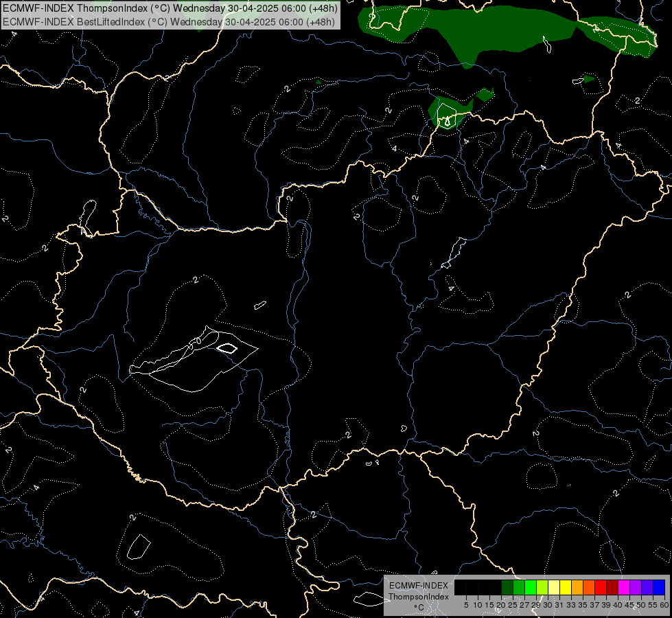Image resolution: width=672 pixels, height=618 pixels.
Task: Click the blue 55–60 legend swatch
Action: point(659,588)
